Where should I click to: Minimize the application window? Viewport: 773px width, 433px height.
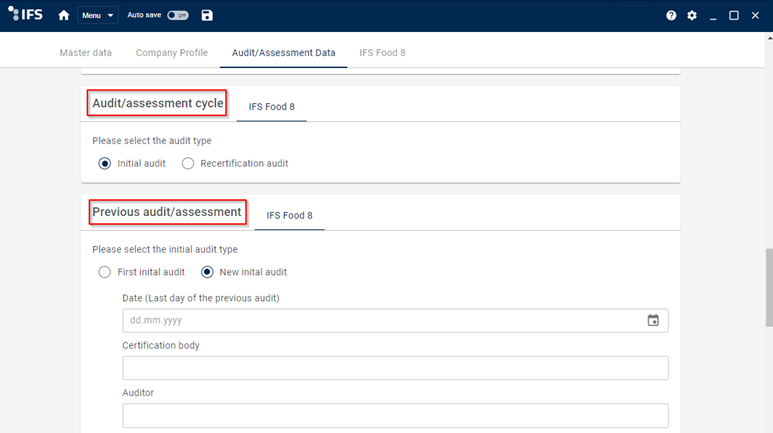point(714,16)
